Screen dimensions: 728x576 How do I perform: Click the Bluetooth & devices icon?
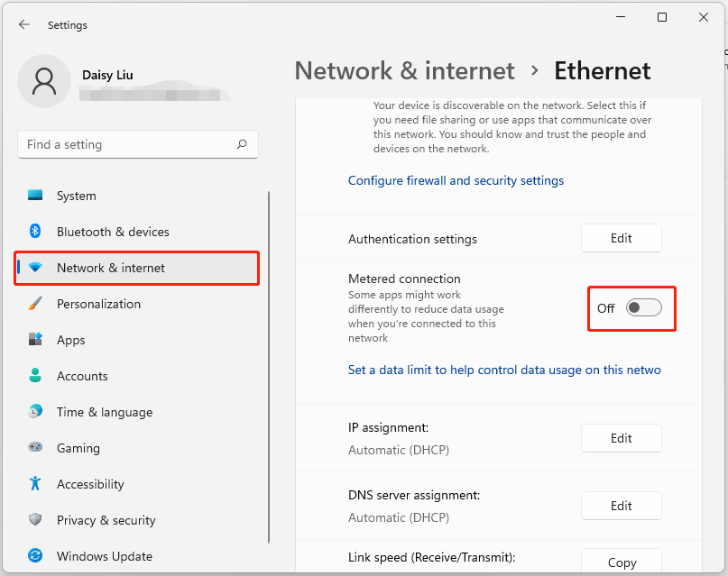(x=35, y=232)
